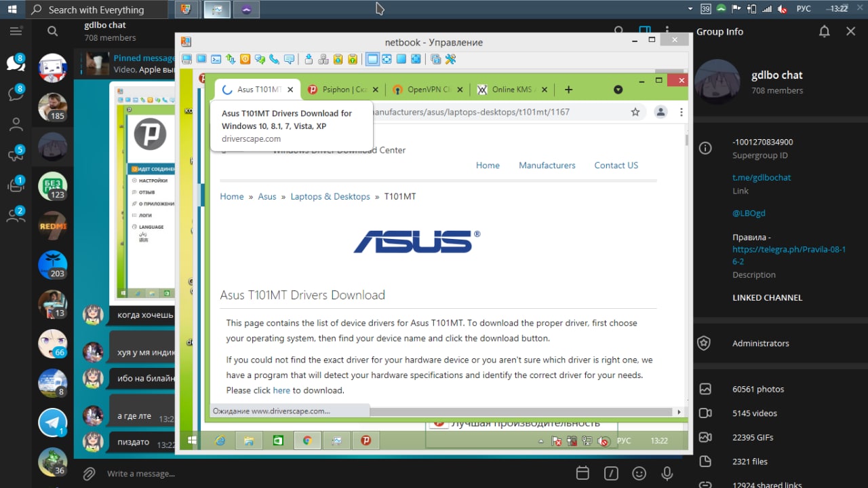The width and height of the screenshot is (868, 488).
Task: Click the horizontal scrollbar right arrow in browser
Action: coord(679,411)
